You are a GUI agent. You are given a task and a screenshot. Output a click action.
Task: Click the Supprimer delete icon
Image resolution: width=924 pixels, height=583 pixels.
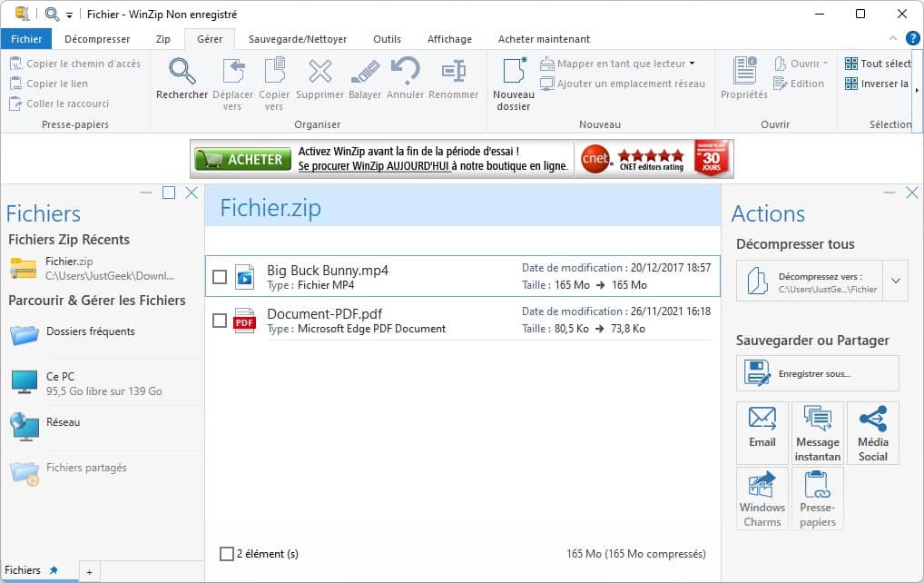[320, 72]
